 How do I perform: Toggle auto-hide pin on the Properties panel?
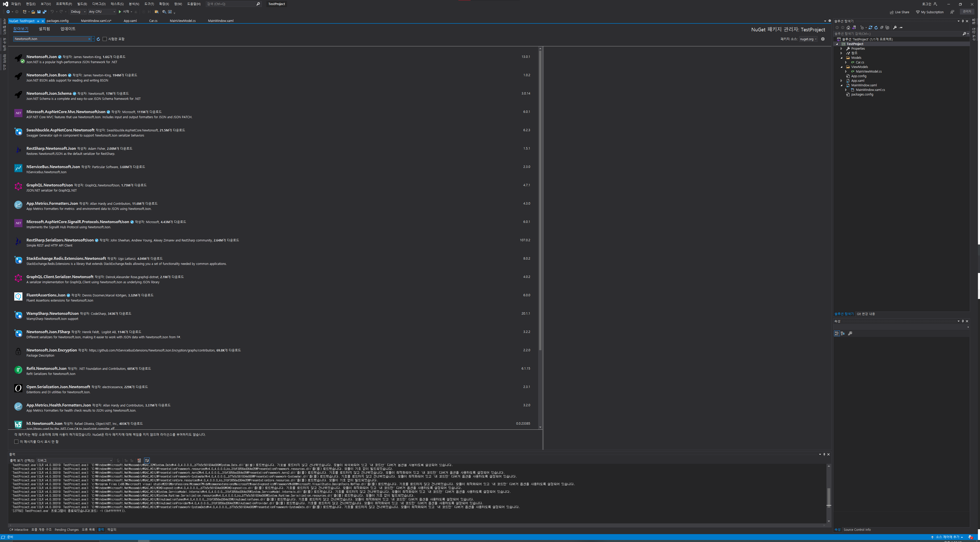tap(963, 321)
